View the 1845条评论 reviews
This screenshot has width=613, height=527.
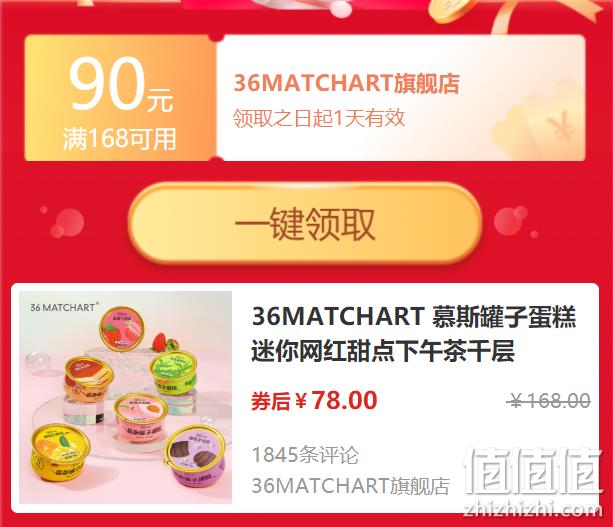pos(305,455)
